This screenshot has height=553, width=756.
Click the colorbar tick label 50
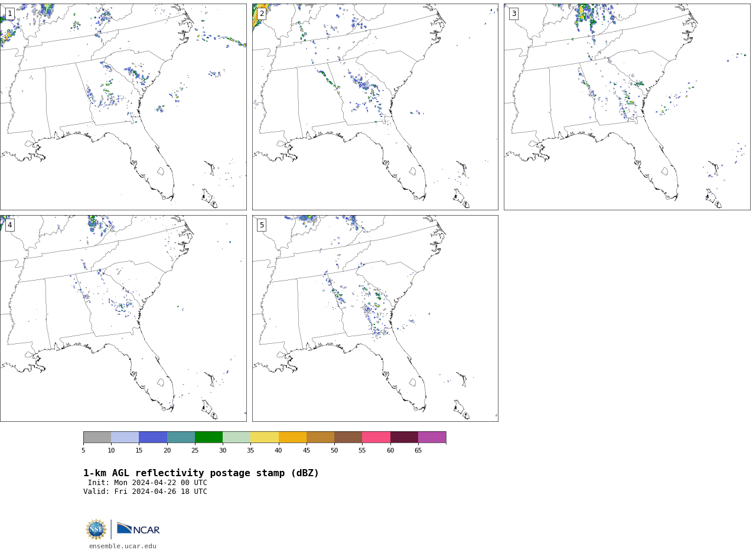click(x=334, y=451)
